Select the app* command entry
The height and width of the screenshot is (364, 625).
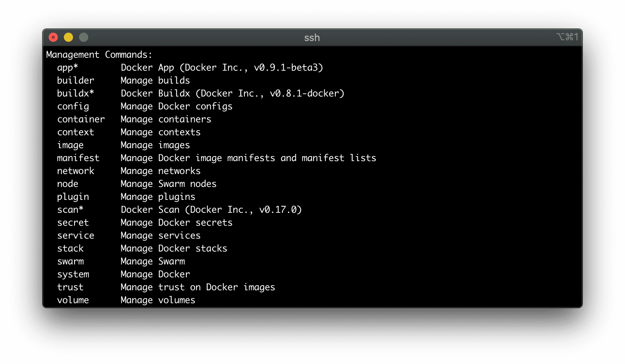click(x=67, y=68)
